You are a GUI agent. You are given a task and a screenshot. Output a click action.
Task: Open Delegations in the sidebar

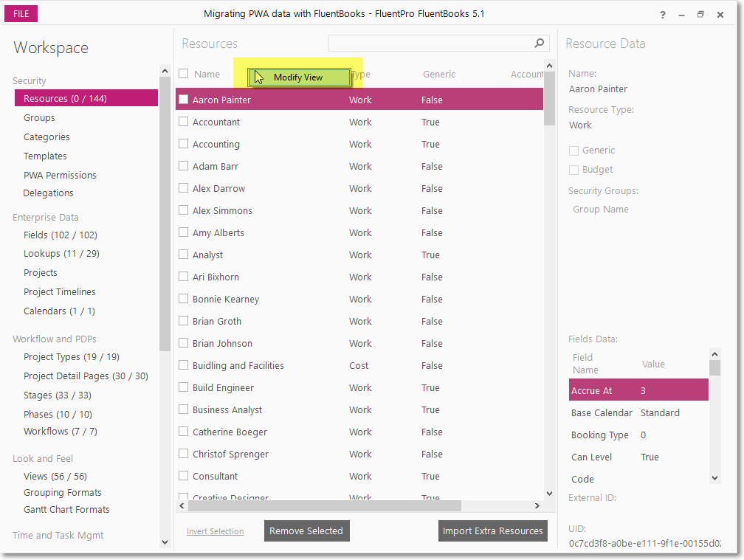(49, 193)
